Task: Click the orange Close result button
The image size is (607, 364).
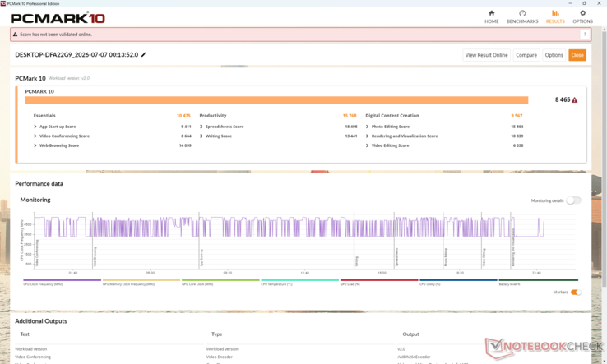Action: [x=577, y=55]
